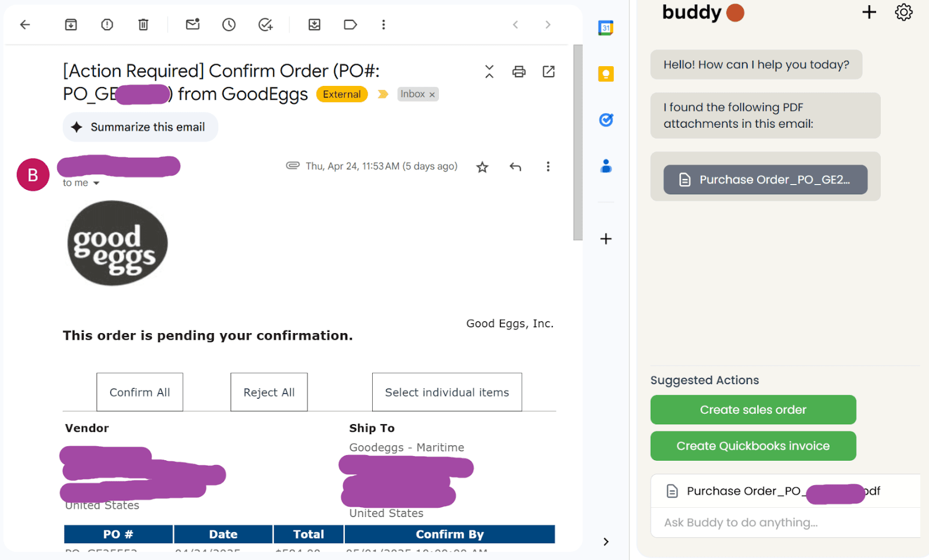This screenshot has height=560, width=929.
Task: Expand the 'to me' recipient details
Action: (96, 183)
